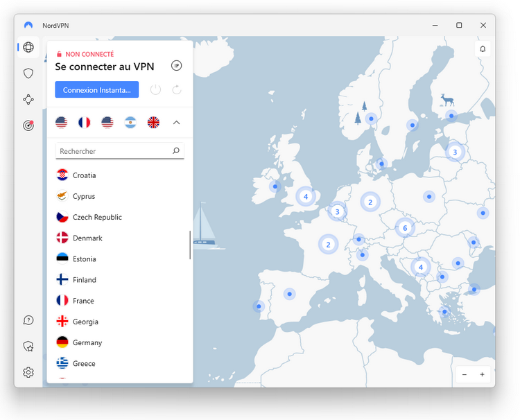The image size is (520, 420).
Task: Click the IP info circle icon
Action: (x=176, y=66)
